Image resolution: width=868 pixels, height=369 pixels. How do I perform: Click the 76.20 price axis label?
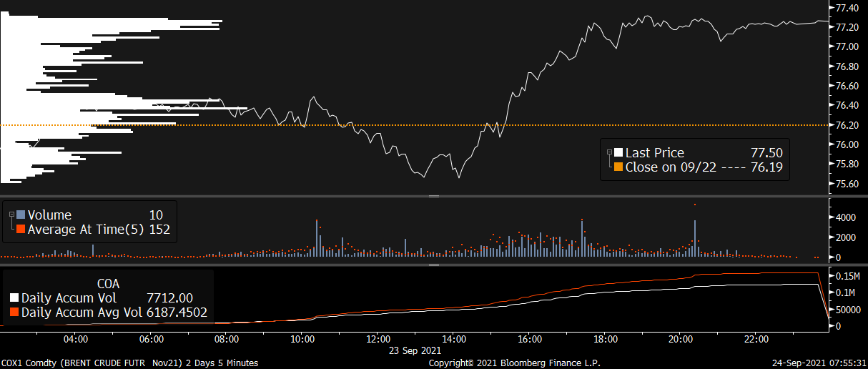pyautogui.click(x=847, y=125)
